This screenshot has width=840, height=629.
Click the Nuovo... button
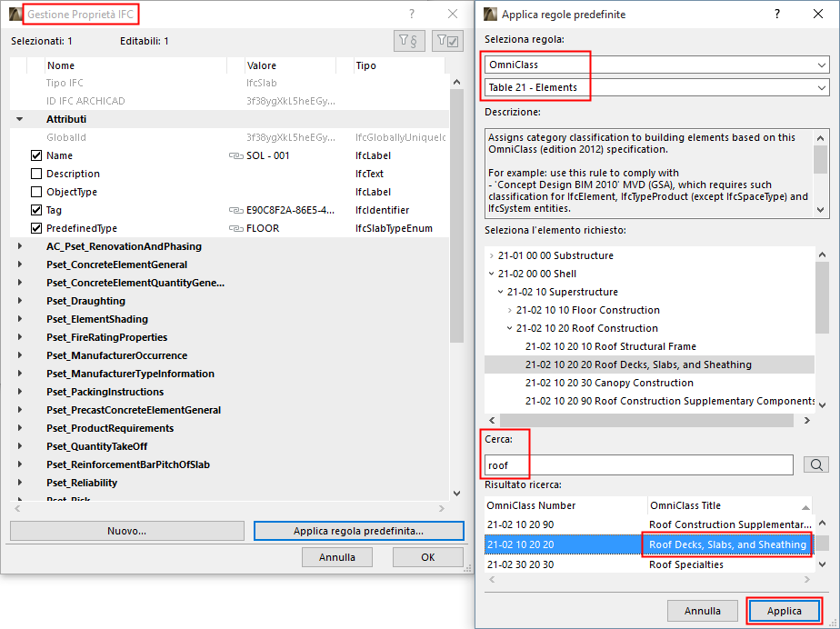pyautogui.click(x=127, y=531)
